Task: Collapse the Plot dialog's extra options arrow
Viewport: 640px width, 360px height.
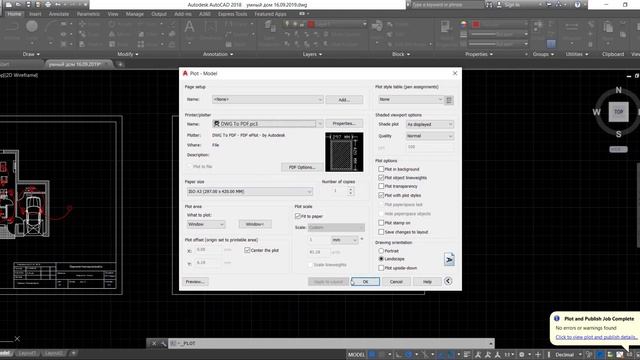Action: click(448, 281)
